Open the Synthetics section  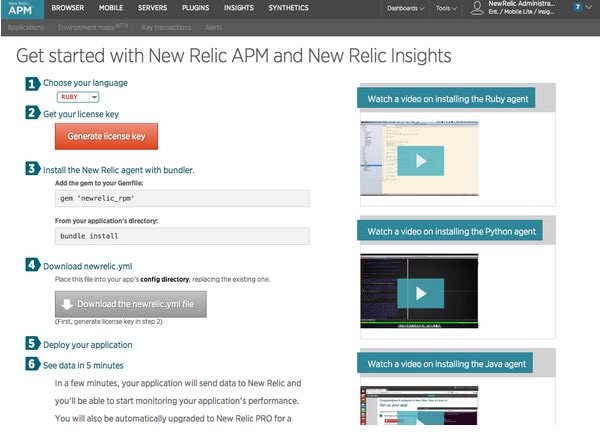click(289, 8)
